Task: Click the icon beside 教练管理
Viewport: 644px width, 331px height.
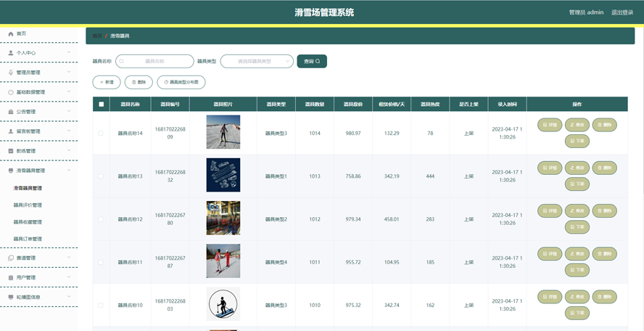Action: tap(11, 151)
